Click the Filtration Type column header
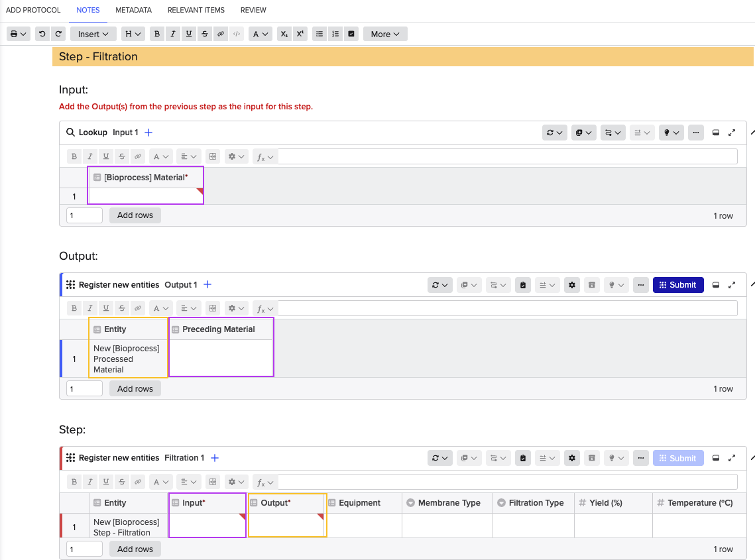755x560 pixels. click(x=534, y=503)
